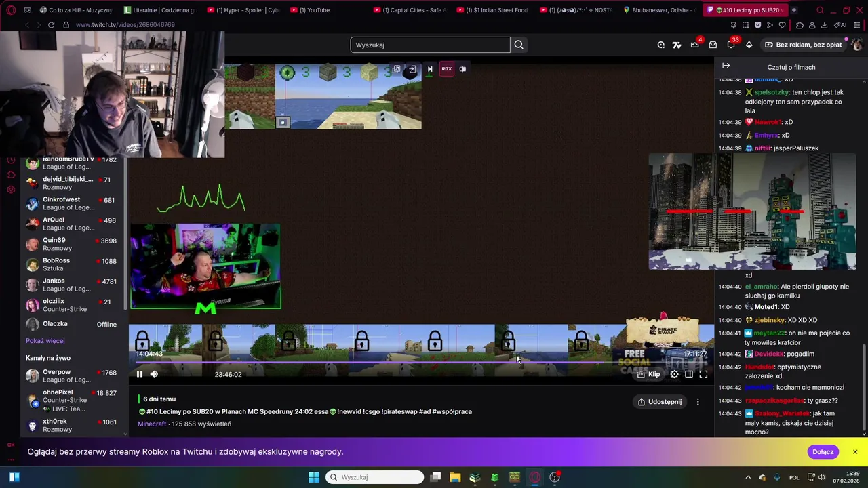Image resolution: width=868 pixels, height=488 pixels.
Task: Click the Twitch search magnifier button
Action: [x=519, y=45]
